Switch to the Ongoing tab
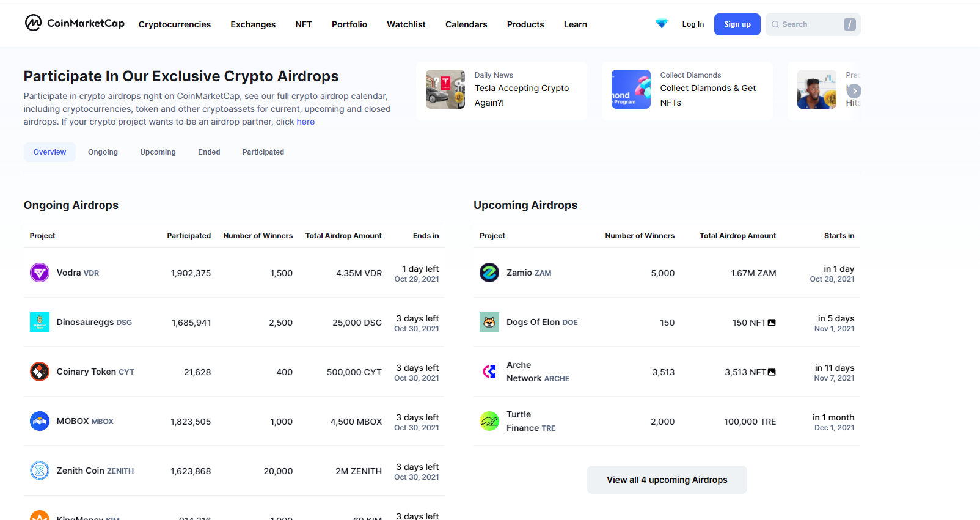This screenshot has width=980, height=520. (103, 152)
